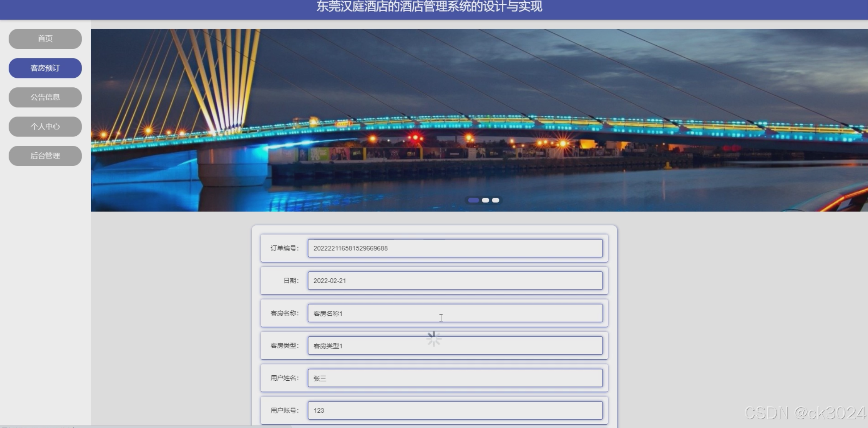This screenshot has width=868, height=428.
Task: Click the bridge banner image
Action: point(479,115)
